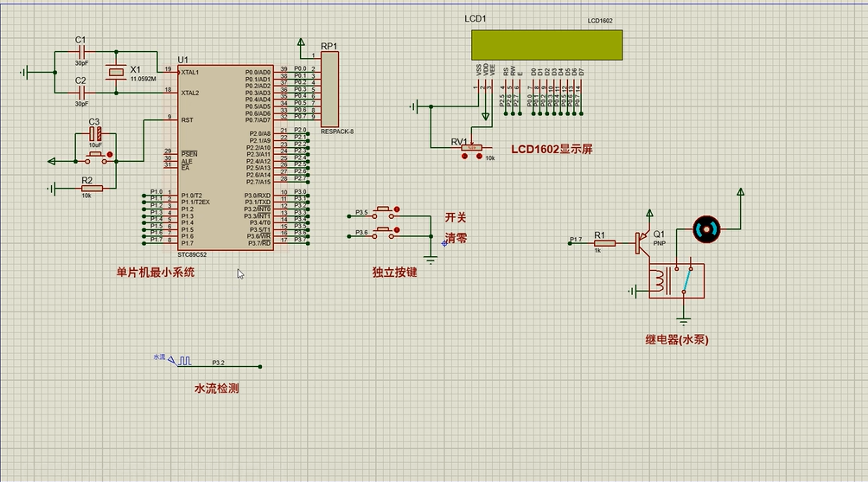Click the PNP transistor Q1

tap(644, 242)
